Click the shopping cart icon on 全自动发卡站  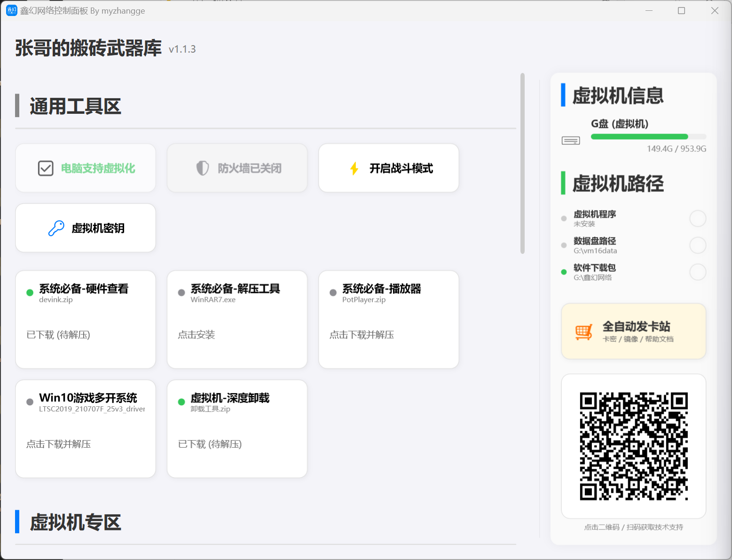coord(583,332)
